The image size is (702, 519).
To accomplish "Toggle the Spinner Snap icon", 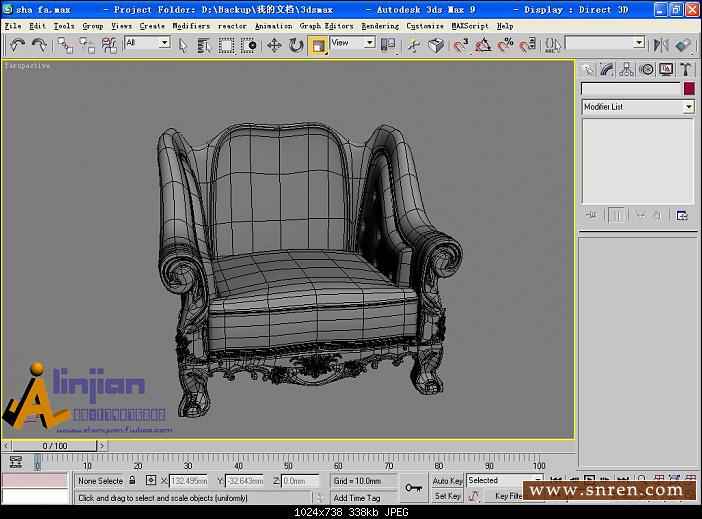I will click(527, 45).
